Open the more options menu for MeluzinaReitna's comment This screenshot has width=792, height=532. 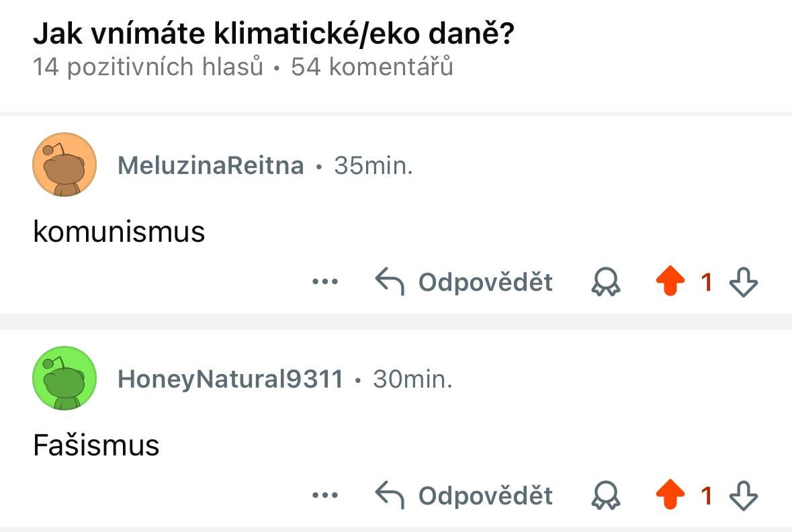(x=325, y=282)
